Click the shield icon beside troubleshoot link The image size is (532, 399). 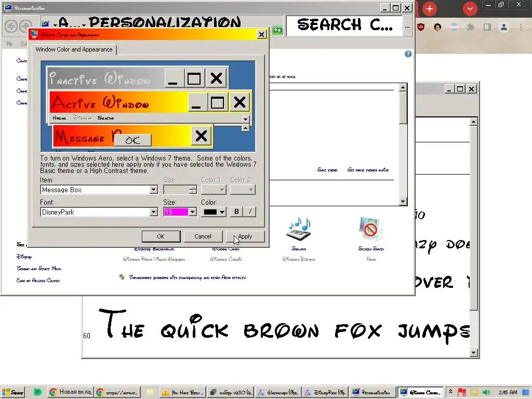[x=122, y=277]
